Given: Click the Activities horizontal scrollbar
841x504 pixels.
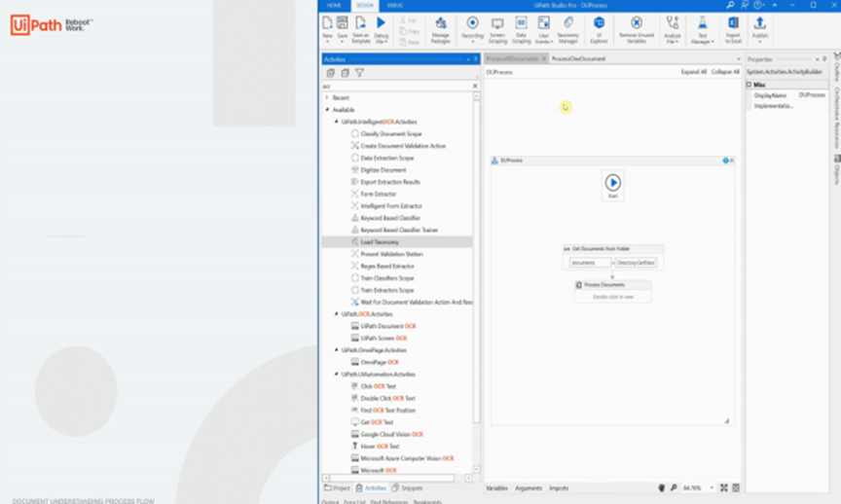Looking at the screenshot, I should (392, 477).
